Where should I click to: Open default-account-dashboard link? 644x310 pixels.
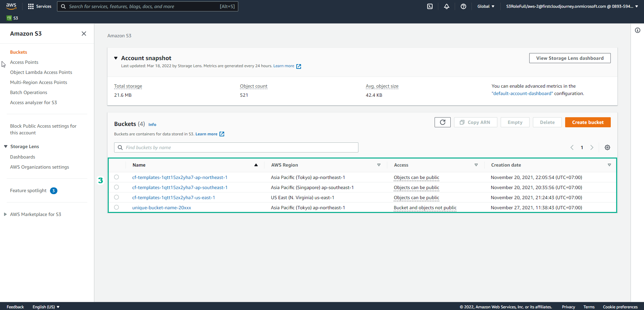pos(522,93)
